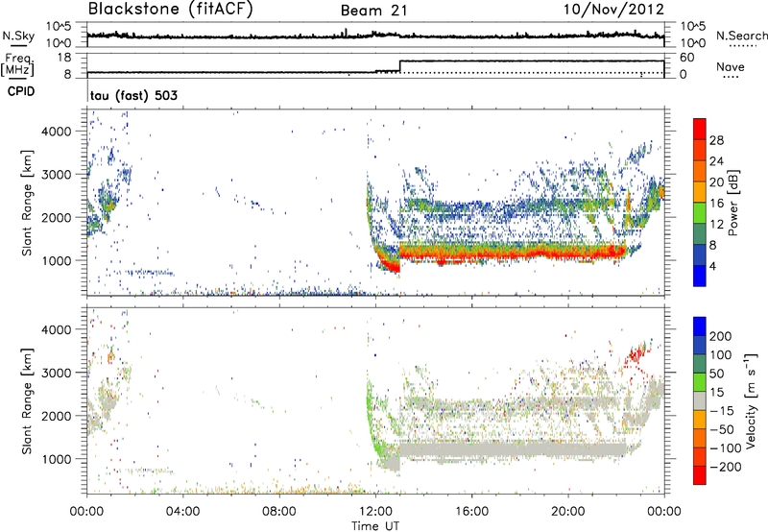768x532 pixels.
Task: Click the 'Velocity [m s-1]' color bar title
Action: point(751,400)
